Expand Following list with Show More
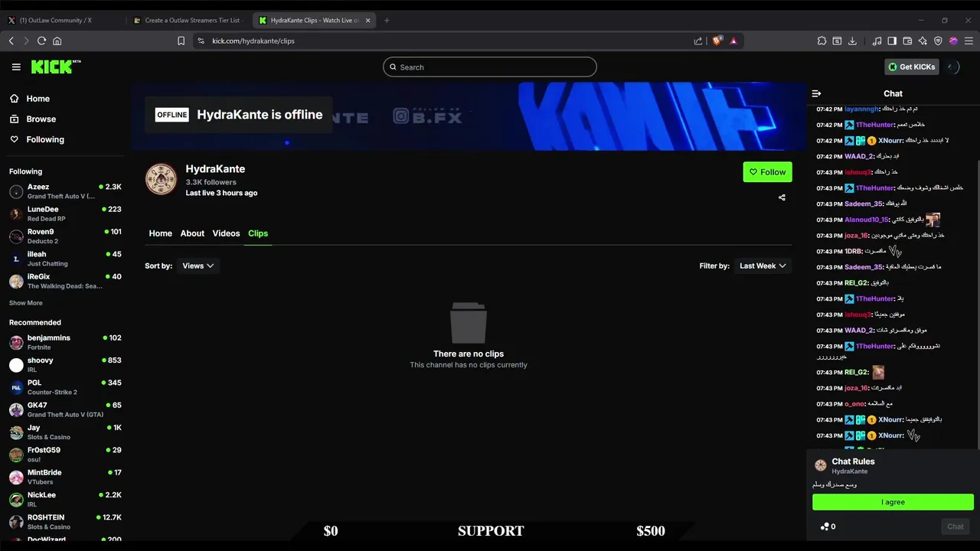Image resolution: width=980 pixels, height=551 pixels. [x=26, y=303]
